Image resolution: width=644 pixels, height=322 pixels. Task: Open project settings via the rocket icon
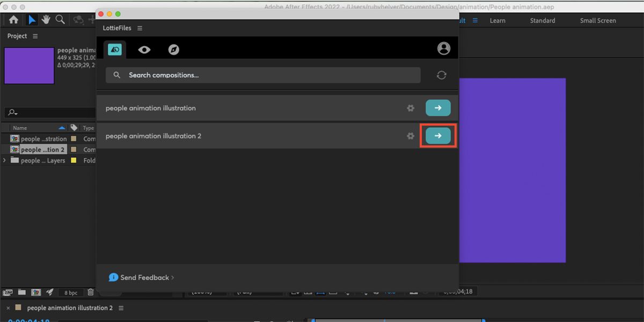point(50,292)
